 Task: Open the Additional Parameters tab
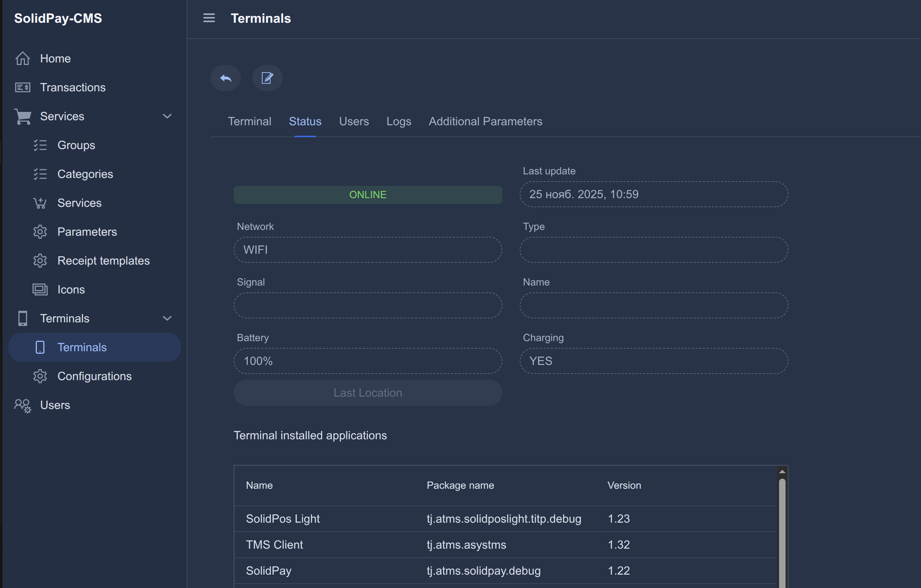coord(486,121)
